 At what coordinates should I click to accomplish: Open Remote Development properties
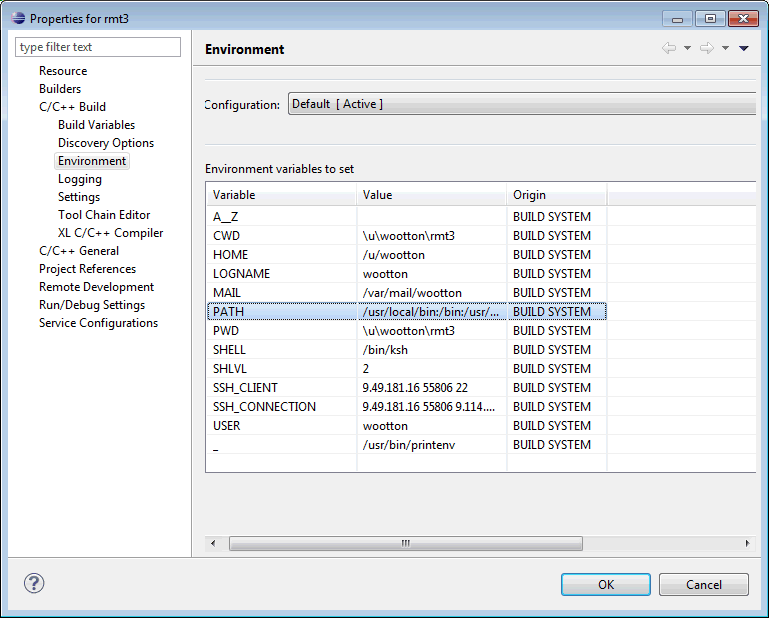coord(96,287)
